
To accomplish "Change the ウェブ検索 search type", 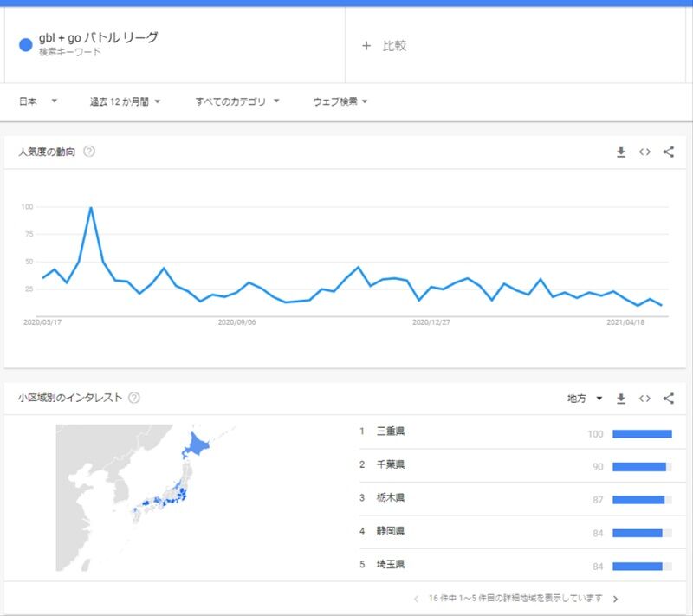I will pyautogui.click(x=340, y=101).
